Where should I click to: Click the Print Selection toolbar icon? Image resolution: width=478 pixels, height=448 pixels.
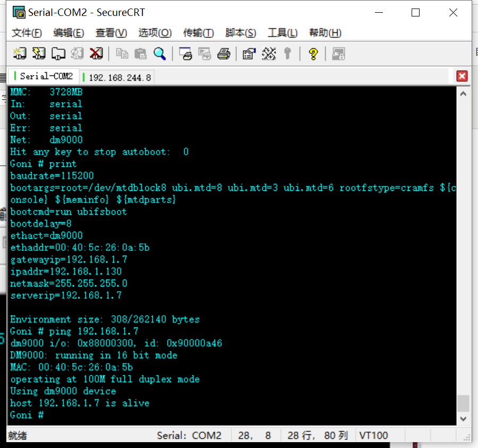click(204, 54)
